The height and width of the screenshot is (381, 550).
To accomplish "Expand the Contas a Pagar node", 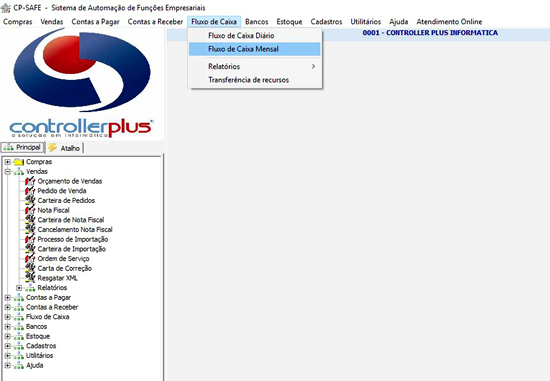I will (7, 298).
